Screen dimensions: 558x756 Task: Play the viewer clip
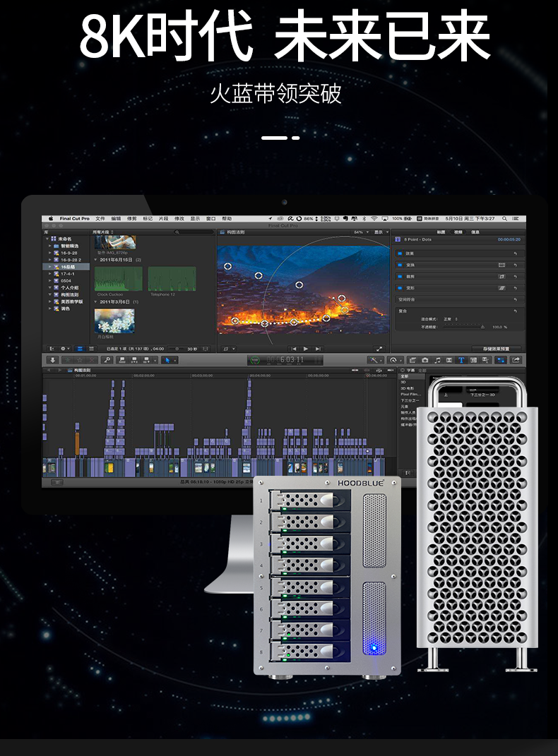pos(305,349)
